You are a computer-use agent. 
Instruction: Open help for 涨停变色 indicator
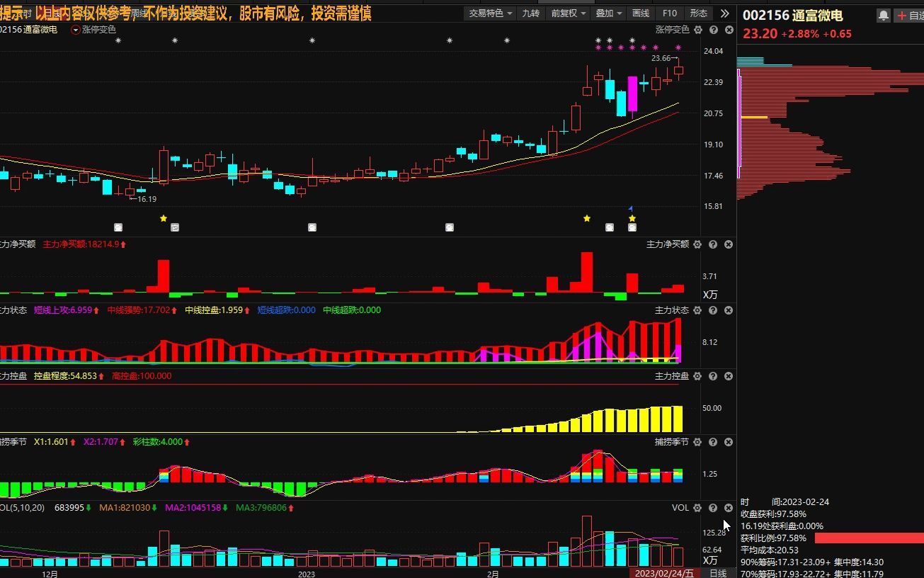point(713,30)
